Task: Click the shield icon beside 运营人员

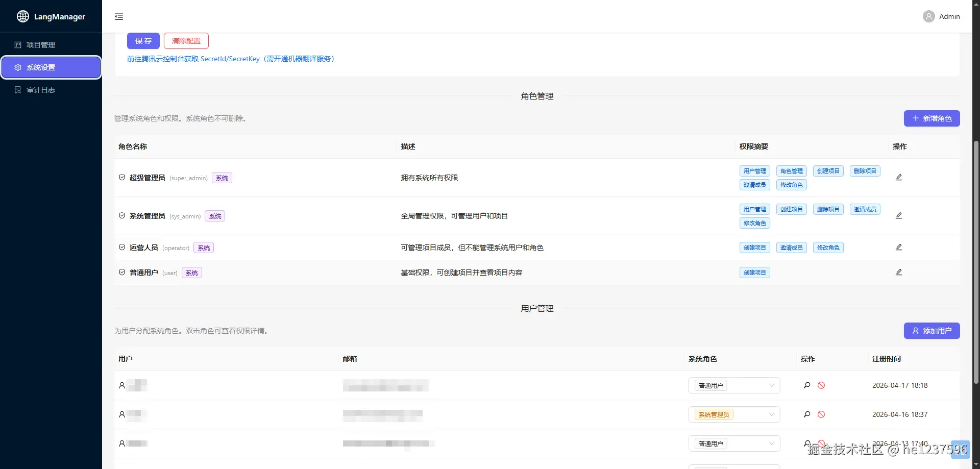Action: point(122,247)
